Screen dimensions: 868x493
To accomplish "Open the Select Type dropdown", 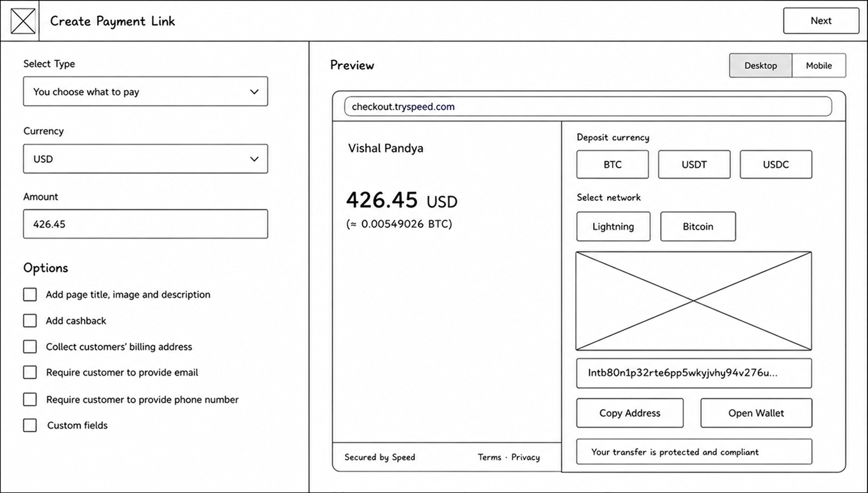I will click(145, 91).
